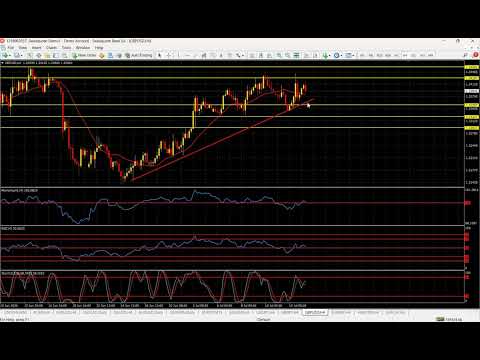Click the Tile Windows icon

296,55
